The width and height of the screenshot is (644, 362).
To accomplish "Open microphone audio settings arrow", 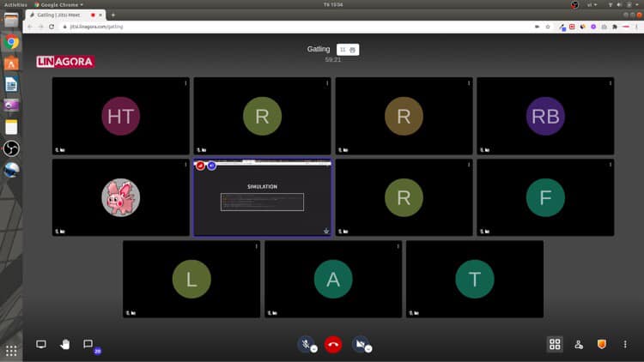I will click(313, 349).
